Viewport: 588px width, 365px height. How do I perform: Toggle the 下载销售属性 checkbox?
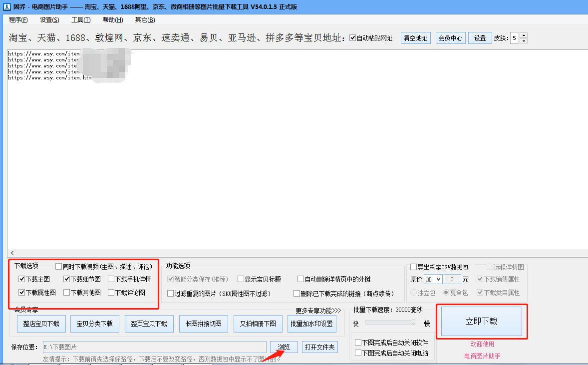(480, 279)
